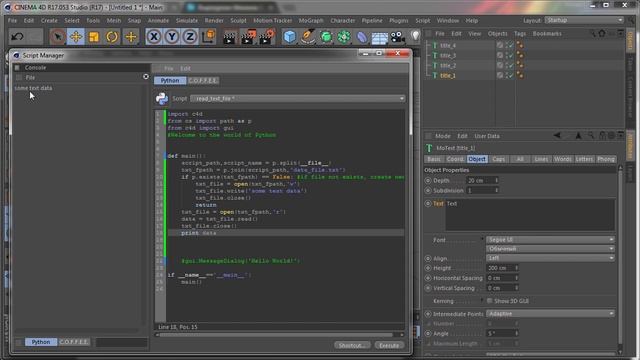Add a floor environment object

[x=380, y=38]
